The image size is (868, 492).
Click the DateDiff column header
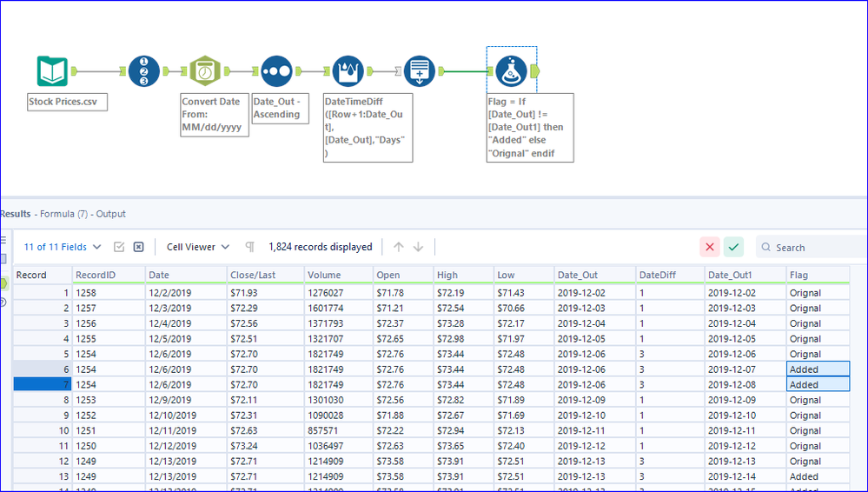tap(671, 275)
